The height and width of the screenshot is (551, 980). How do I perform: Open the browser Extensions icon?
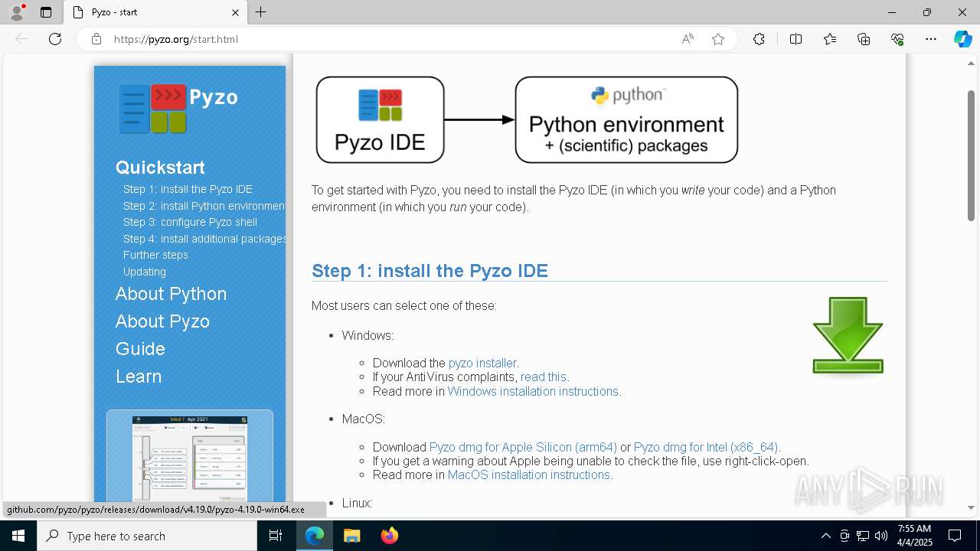[x=759, y=39]
